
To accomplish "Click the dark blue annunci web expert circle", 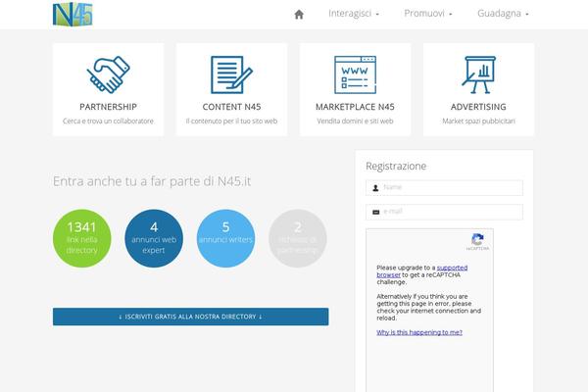I will pos(154,238).
